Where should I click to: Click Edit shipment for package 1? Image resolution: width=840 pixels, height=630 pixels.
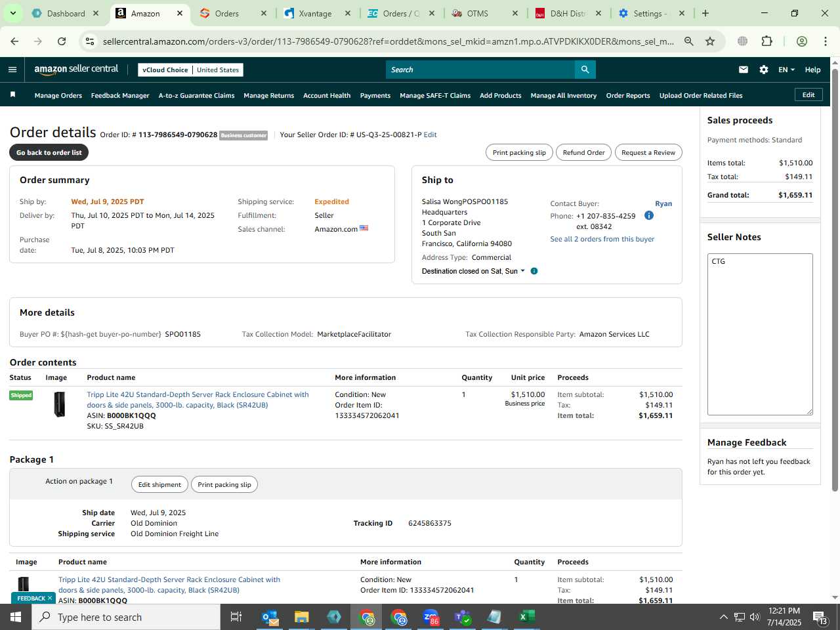(159, 484)
